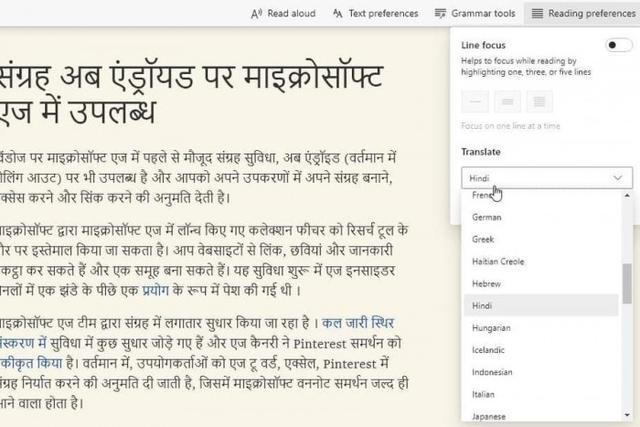Viewport: 640px width, 427px height.
Task: Click the 'Line focus' label text
Action: 483,45
